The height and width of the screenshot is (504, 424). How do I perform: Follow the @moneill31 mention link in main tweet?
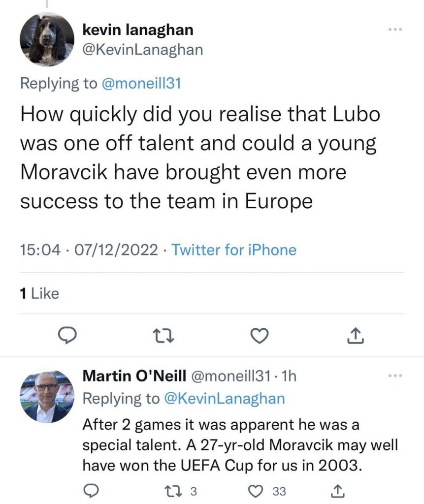point(142,83)
